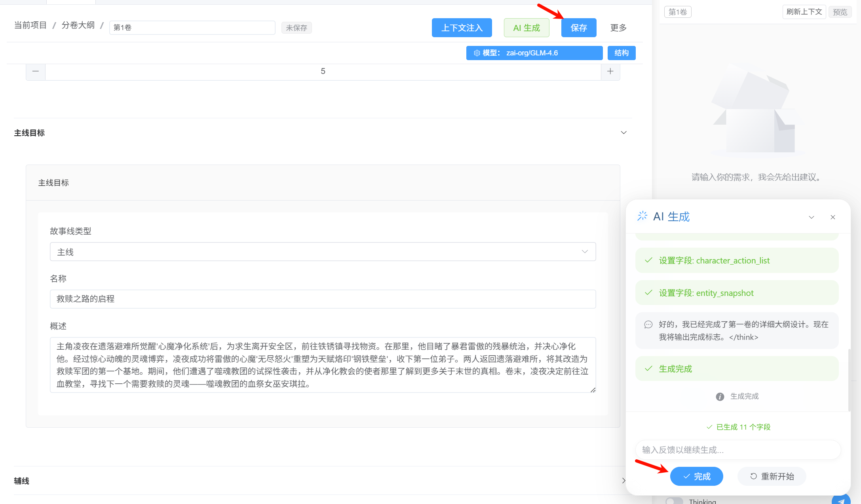
Task: Click the info icon beside 生成完成
Action: [720, 396]
